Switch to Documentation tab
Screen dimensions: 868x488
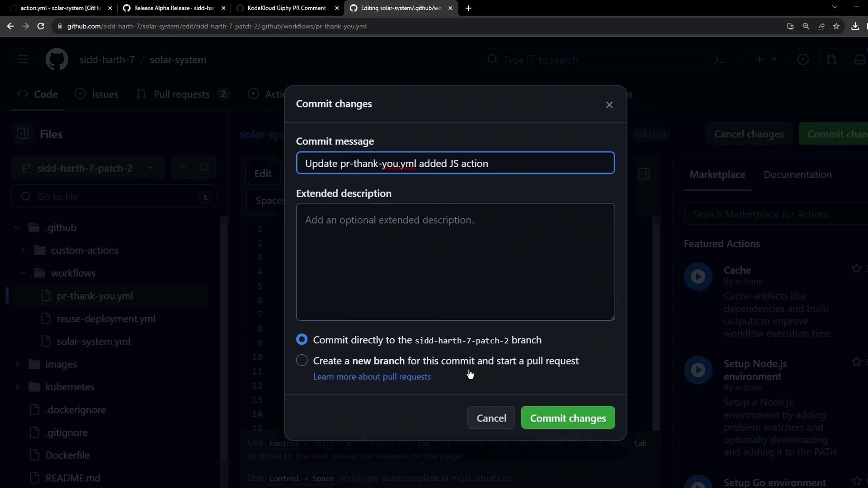click(797, 174)
